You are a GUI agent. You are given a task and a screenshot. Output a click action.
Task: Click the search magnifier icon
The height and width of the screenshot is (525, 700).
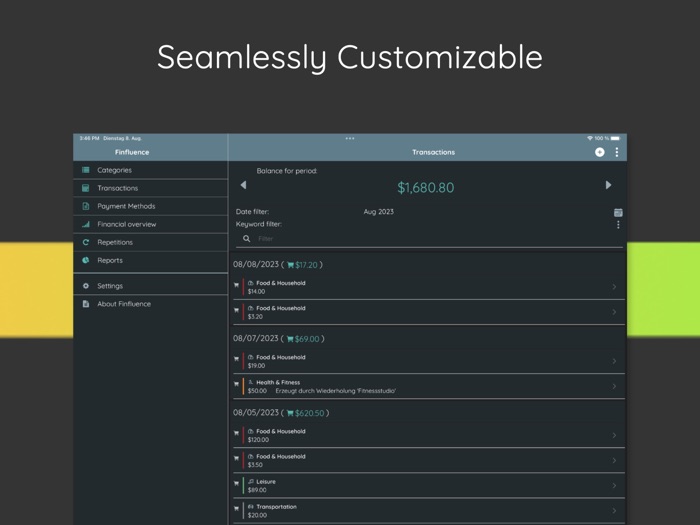click(x=246, y=239)
